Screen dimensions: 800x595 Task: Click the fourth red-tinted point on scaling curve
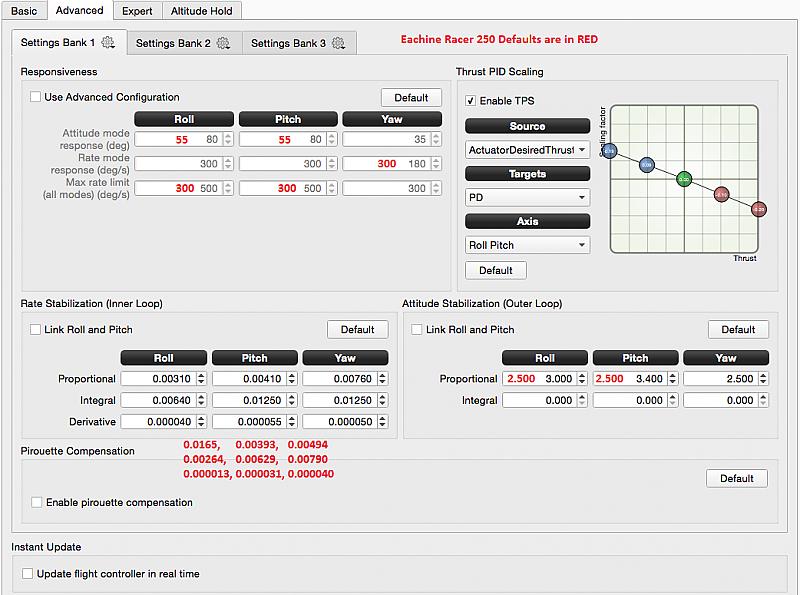[721, 194]
